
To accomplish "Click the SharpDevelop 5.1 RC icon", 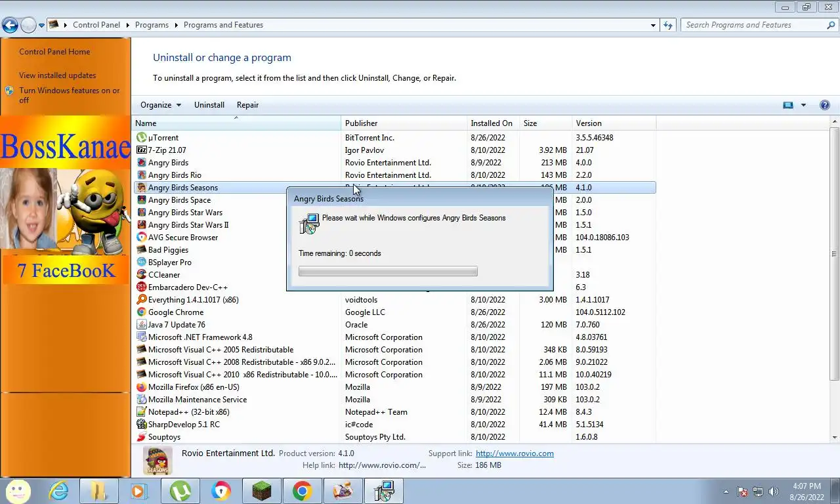I will pyautogui.click(x=141, y=425).
